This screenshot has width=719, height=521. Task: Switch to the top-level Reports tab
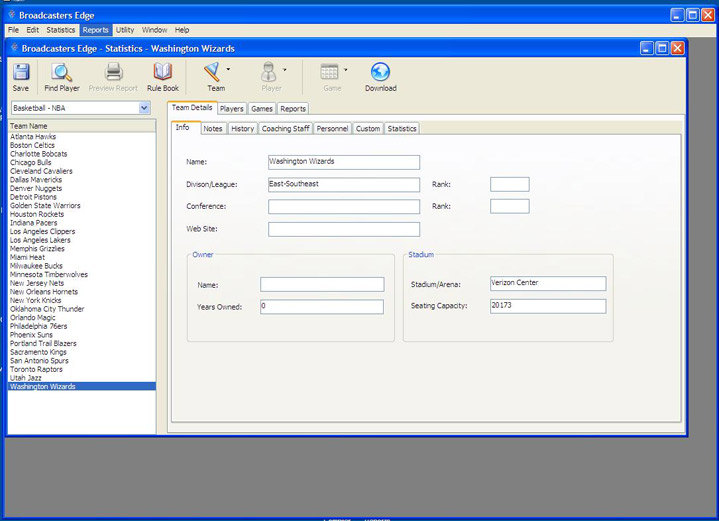pos(293,109)
